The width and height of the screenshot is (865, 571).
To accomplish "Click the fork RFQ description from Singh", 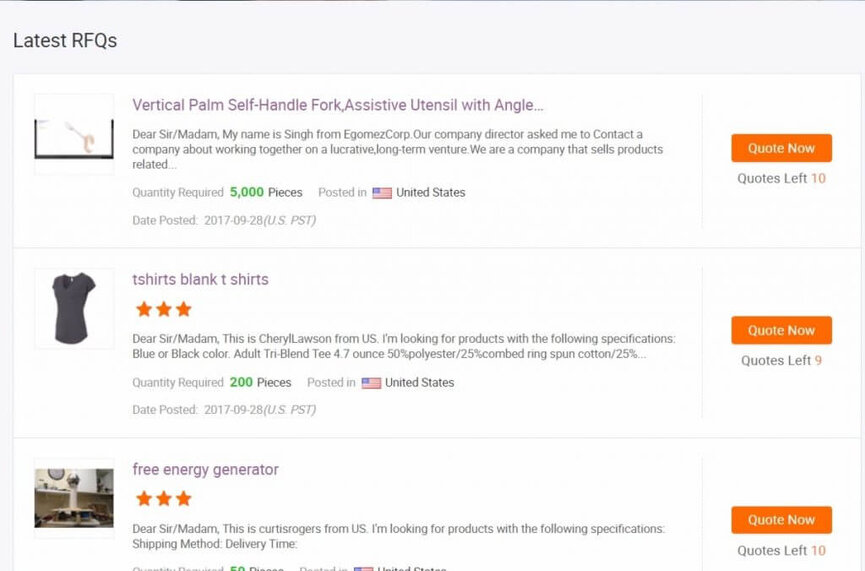I will pyautogui.click(x=398, y=149).
